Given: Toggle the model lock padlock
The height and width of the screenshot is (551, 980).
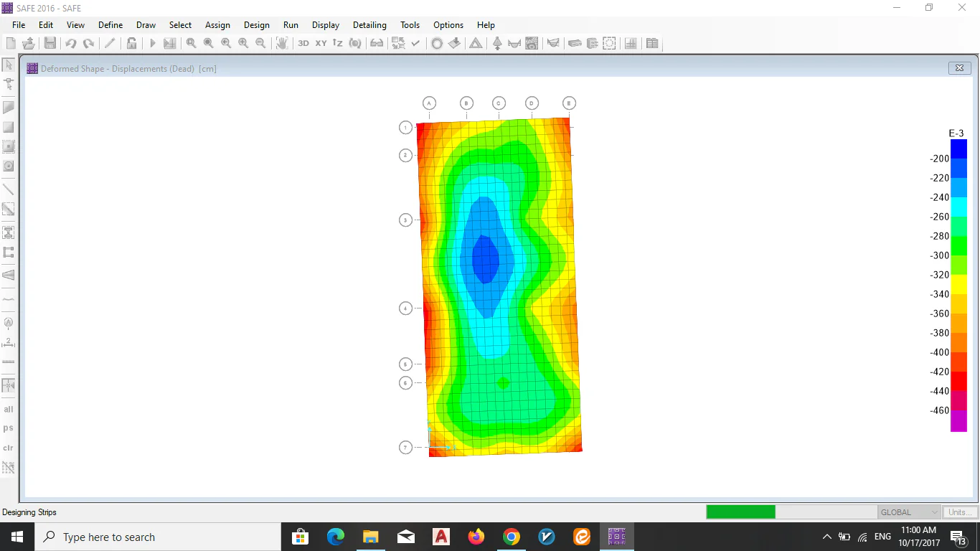Looking at the screenshot, I should pos(131,43).
